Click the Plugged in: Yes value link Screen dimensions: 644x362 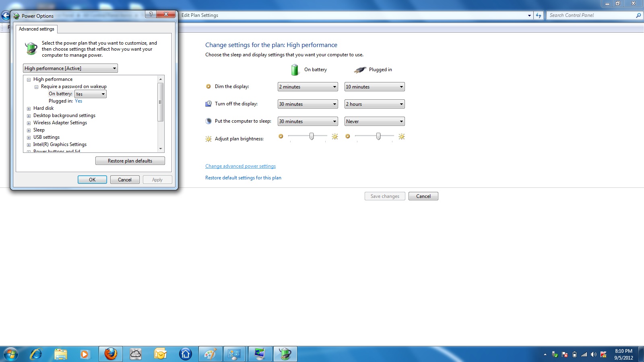[78, 101]
